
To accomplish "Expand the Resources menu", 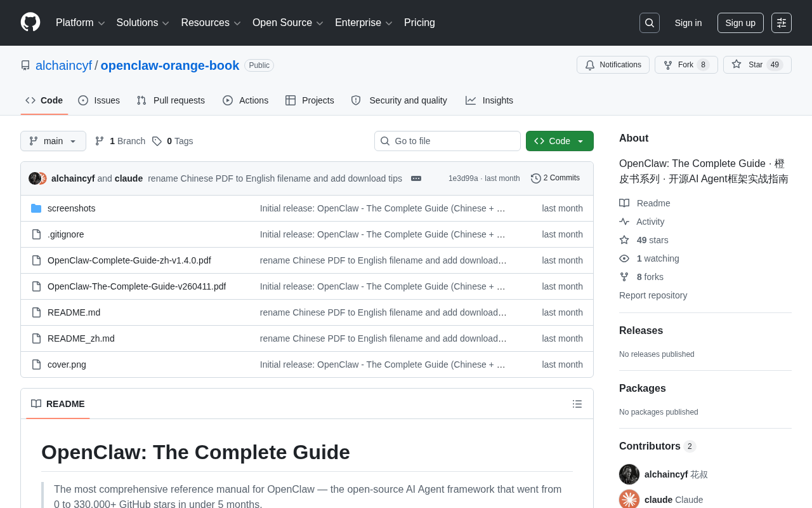I will tap(211, 23).
